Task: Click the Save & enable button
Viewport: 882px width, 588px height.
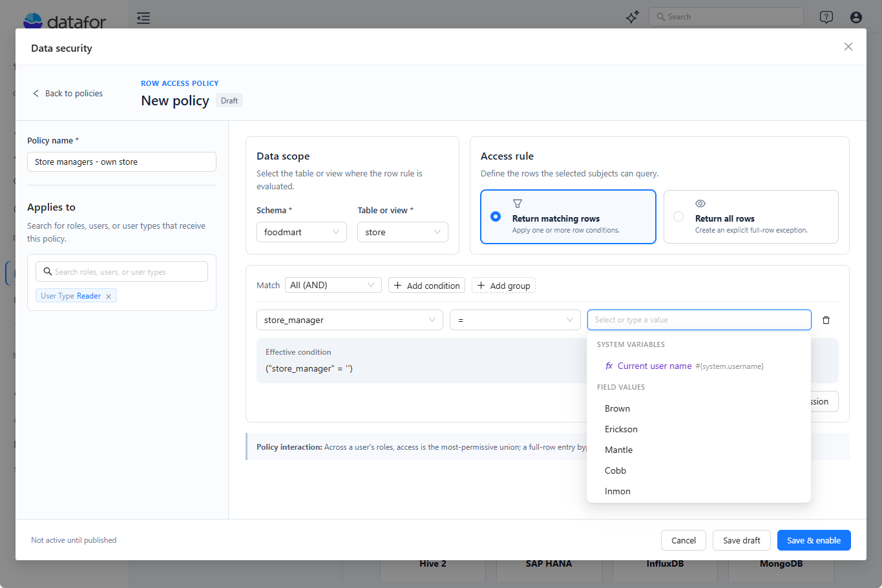Action: (x=814, y=540)
